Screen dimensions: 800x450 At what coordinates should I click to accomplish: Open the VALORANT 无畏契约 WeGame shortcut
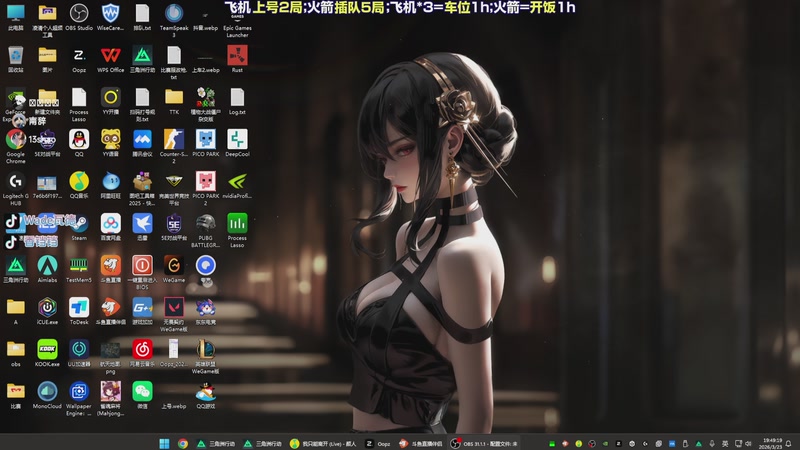[x=174, y=314]
